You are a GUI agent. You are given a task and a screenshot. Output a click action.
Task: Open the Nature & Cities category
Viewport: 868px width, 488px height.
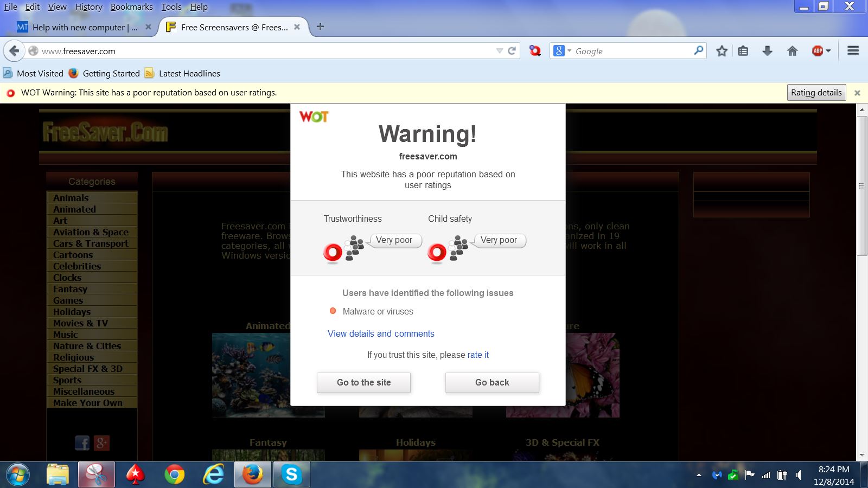(87, 346)
